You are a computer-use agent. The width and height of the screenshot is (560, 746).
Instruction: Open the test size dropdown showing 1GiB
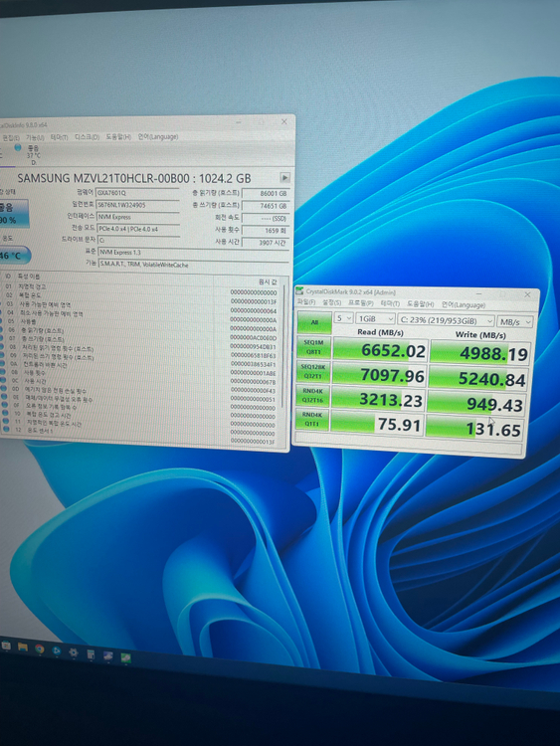click(375, 318)
